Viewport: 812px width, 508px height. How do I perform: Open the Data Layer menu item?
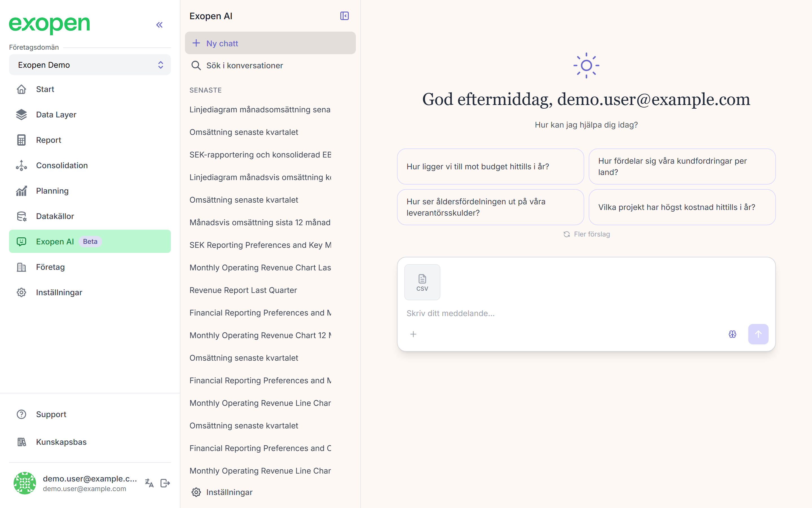[x=90, y=115]
